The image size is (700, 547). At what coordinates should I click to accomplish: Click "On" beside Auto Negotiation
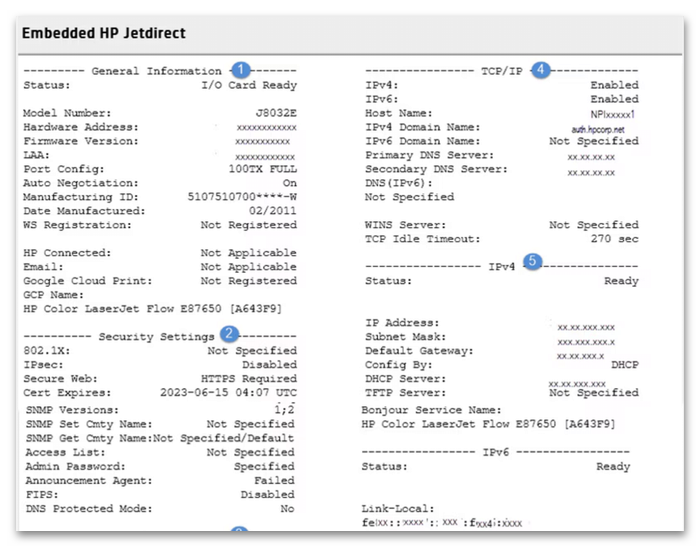289,183
